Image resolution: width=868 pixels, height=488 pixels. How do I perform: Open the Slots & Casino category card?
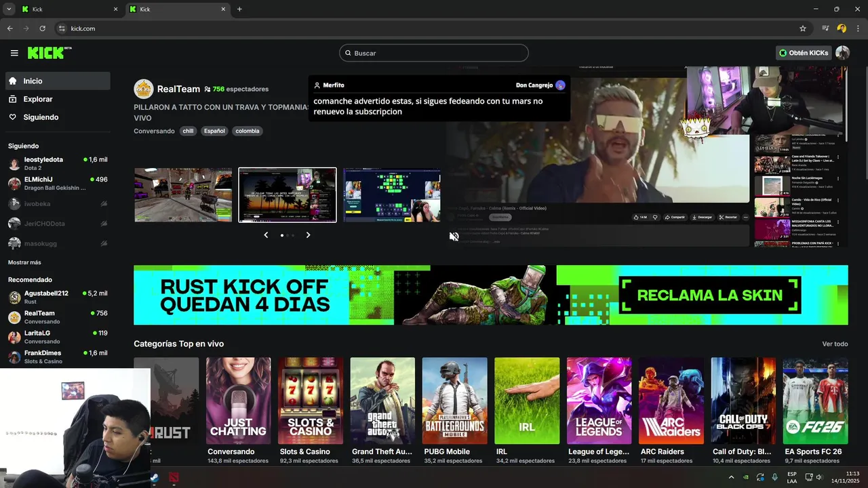coord(311,401)
